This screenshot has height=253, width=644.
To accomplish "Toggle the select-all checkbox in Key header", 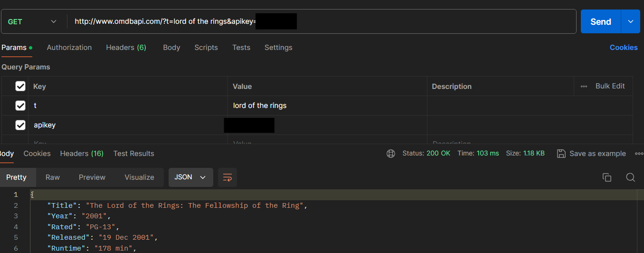I will click(20, 86).
